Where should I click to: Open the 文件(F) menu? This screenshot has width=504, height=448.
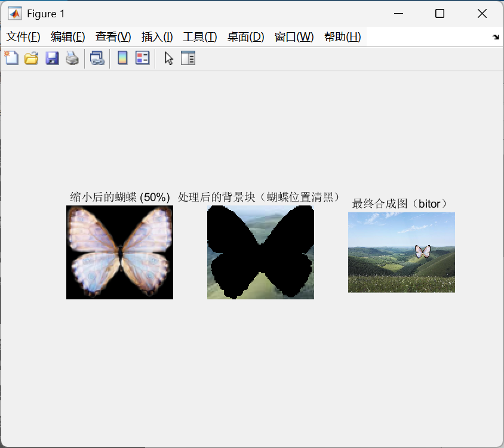pyautogui.click(x=23, y=37)
